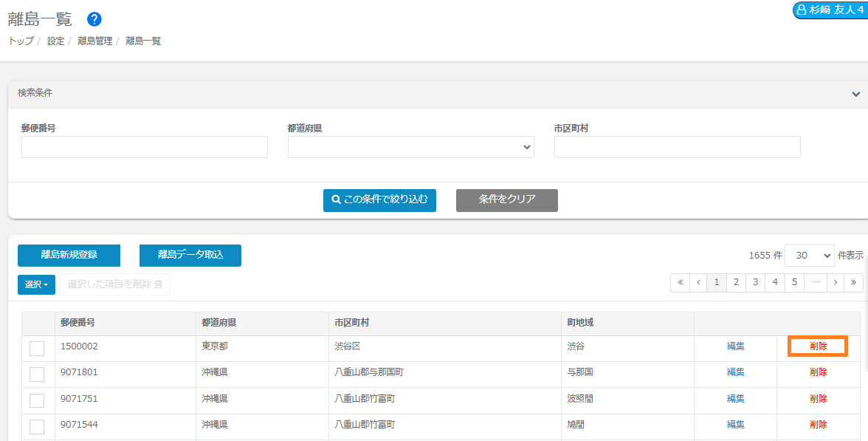Delete the 渋谷区 row via 削除
This screenshot has width=868, height=441.
coord(818,346)
